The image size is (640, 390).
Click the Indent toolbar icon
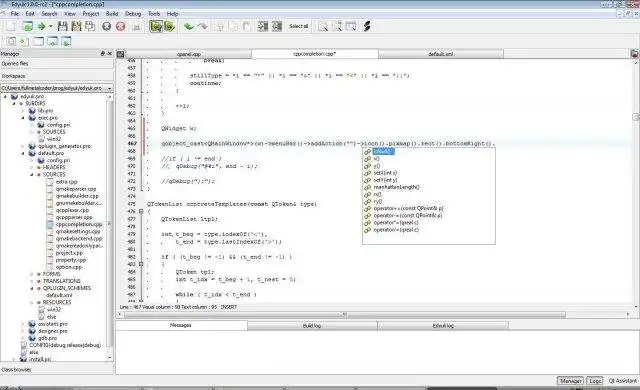tap(263, 27)
